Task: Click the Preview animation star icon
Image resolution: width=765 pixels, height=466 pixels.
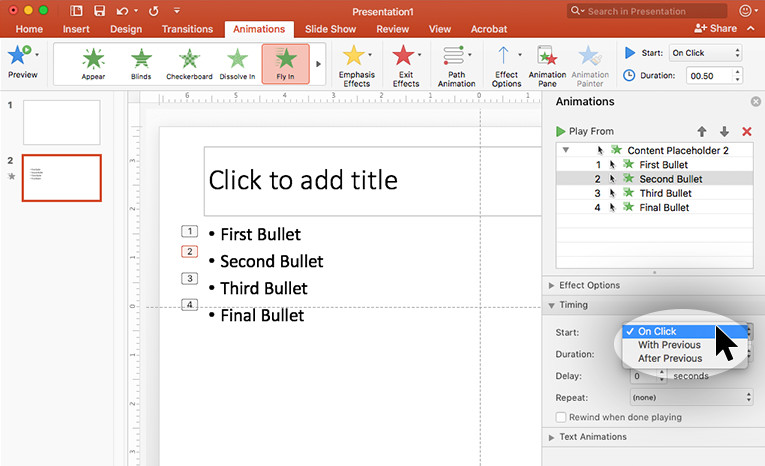Action: (x=19, y=55)
